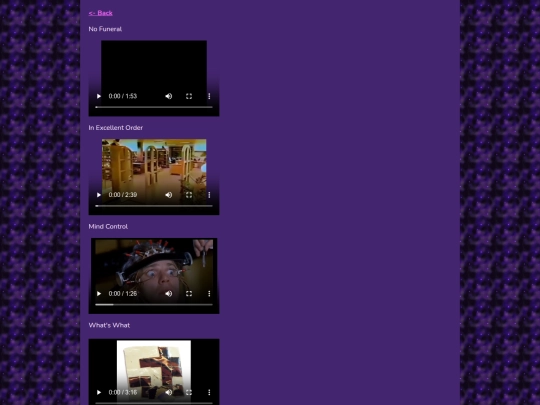Mute the No Funeral video
Screen dimensions: 540x405
(168, 96)
